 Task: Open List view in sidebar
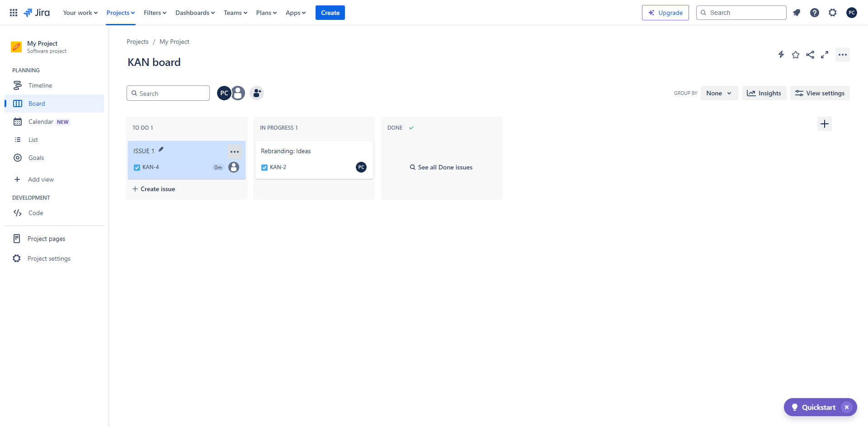click(x=54, y=140)
